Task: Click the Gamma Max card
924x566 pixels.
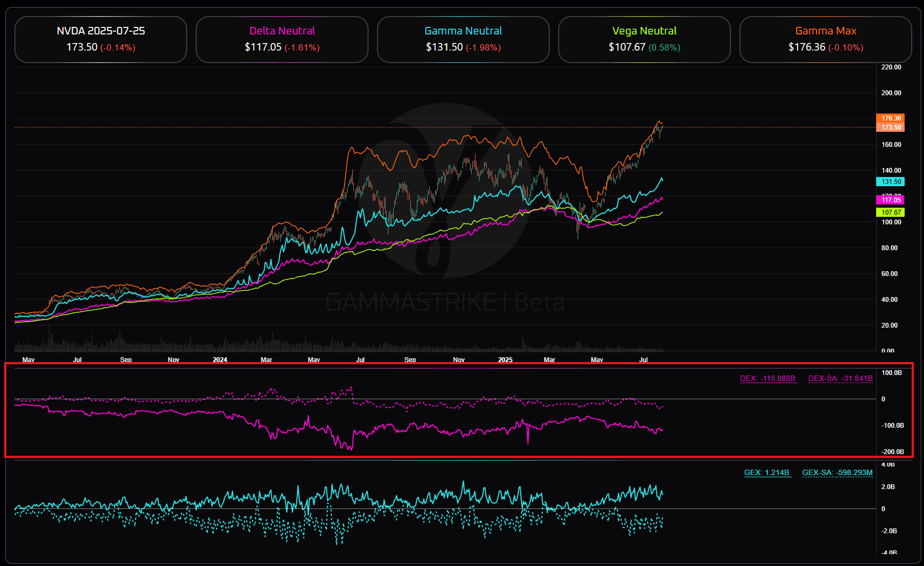Action: 826,39
